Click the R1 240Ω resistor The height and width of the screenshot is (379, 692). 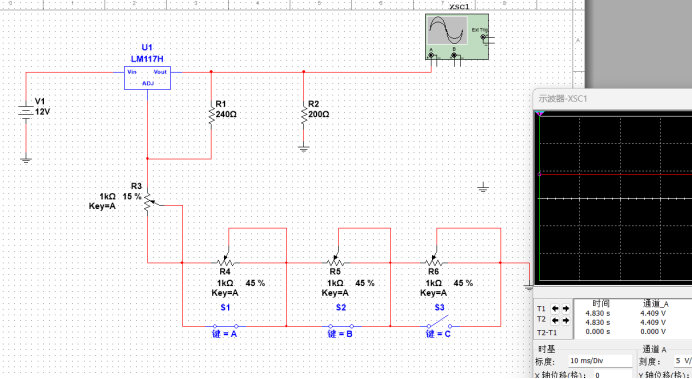click(211, 115)
